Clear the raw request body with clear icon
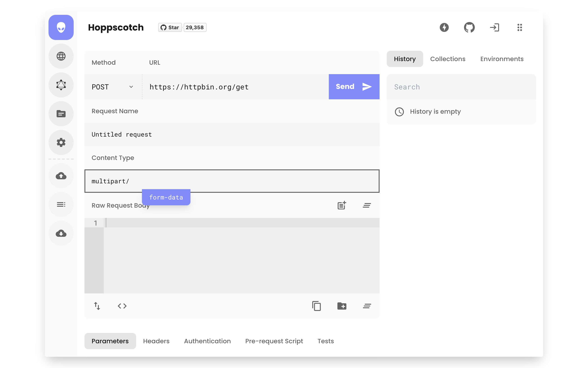 click(367, 205)
